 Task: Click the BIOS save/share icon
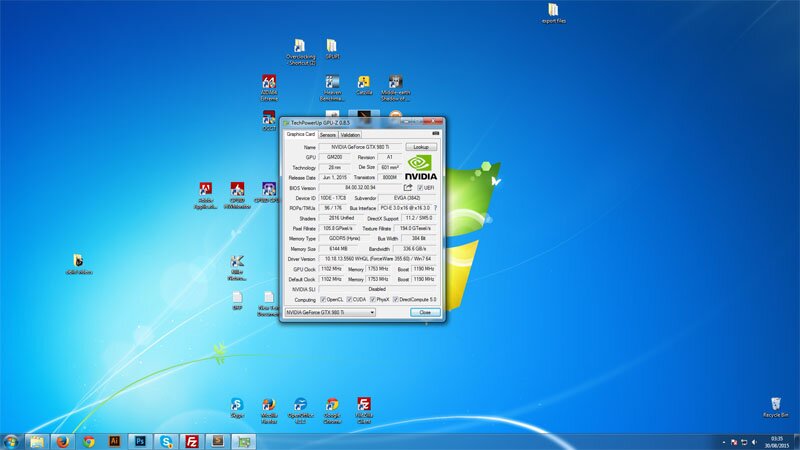tap(408, 188)
